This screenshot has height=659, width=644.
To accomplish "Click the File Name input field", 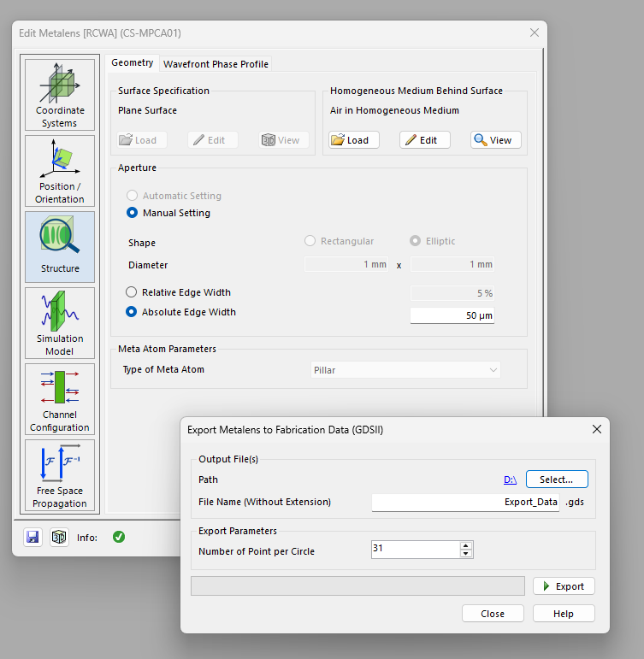I will 465,503.
